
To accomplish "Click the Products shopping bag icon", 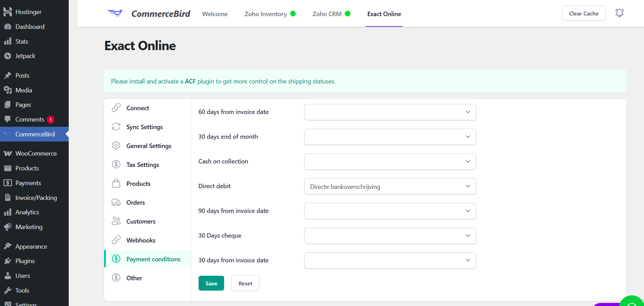I will coord(116,183).
